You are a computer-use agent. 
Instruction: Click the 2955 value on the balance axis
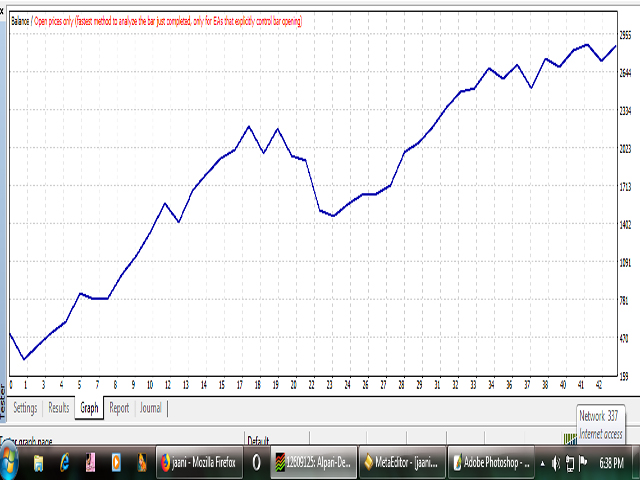(625, 36)
